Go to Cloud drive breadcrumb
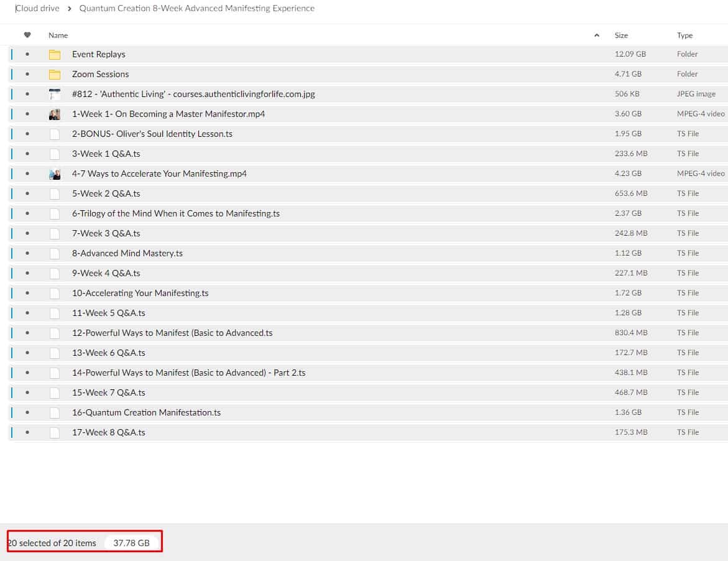728x561 pixels. point(37,9)
